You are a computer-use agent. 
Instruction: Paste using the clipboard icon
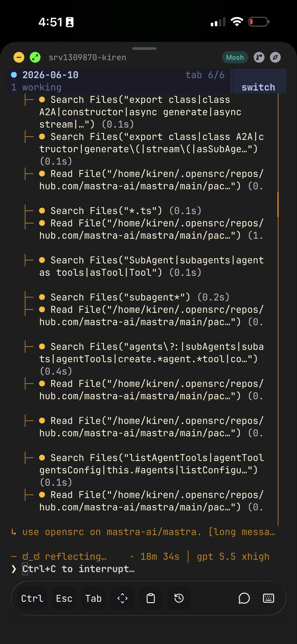[151, 598]
